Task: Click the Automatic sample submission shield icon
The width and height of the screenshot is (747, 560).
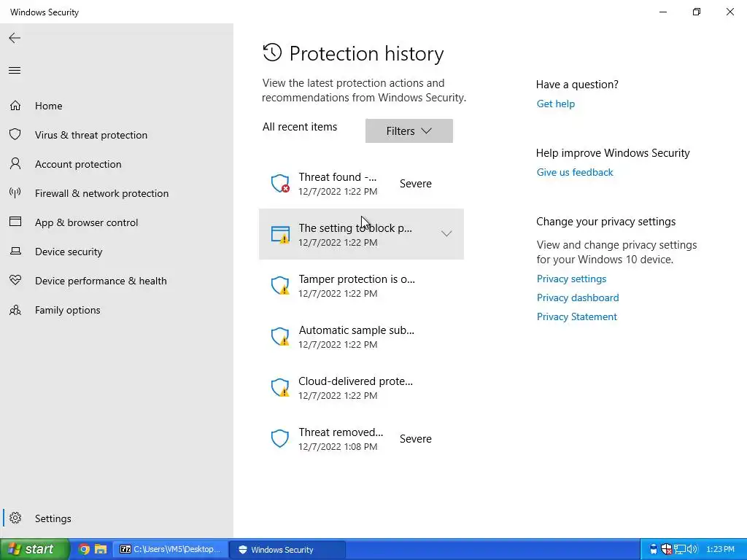Action: point(280,336)
